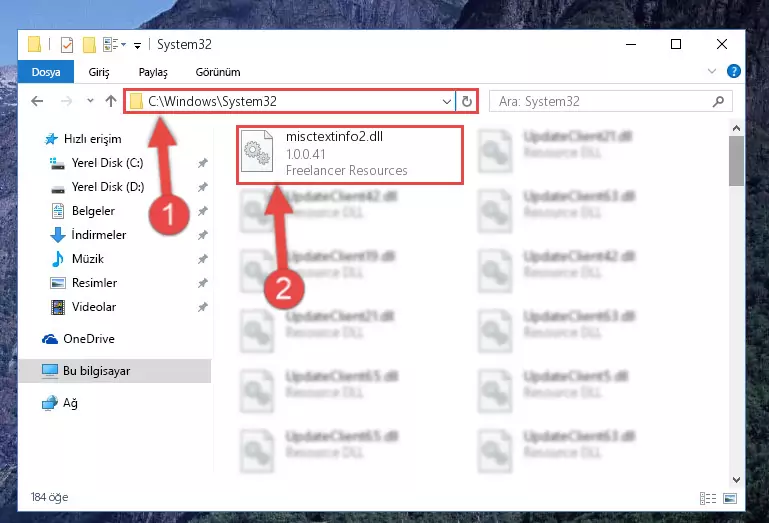Click the pin icon next to Yerel Disk (D:)
This screenshot has width=769, height=523.
203,187
